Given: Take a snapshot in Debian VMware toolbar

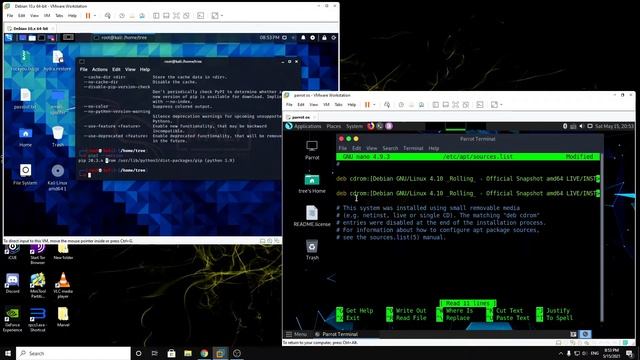Looking at the screenshot, I should [122, 16].
